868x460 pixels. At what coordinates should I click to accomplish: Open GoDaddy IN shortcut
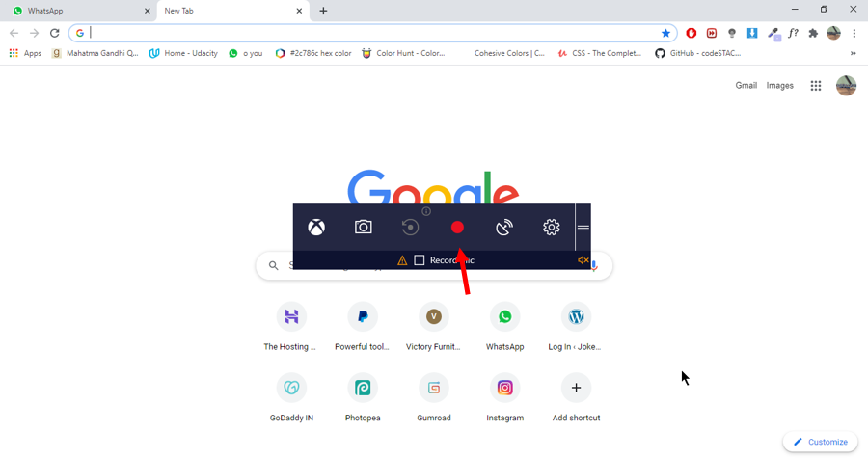click(x=291, y=397)
